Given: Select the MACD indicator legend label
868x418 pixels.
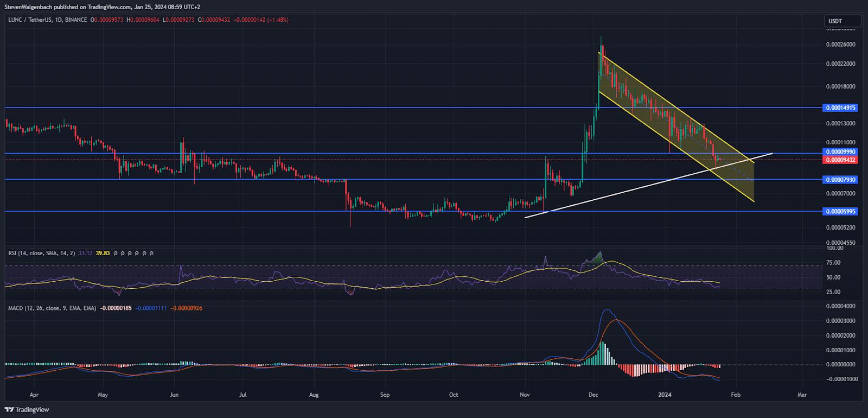Looking at the screenshot, I should click(x=52, y=308).
